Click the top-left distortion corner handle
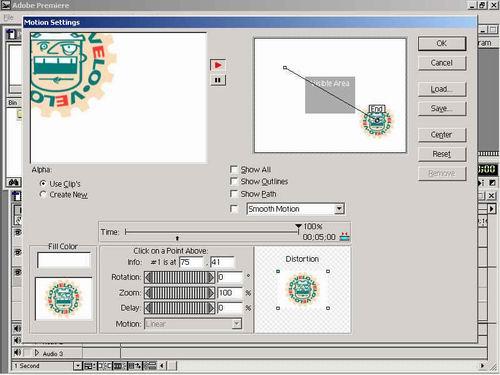This screenshot has width=500, height=375. pyautogui.click(x=278, y=272)
